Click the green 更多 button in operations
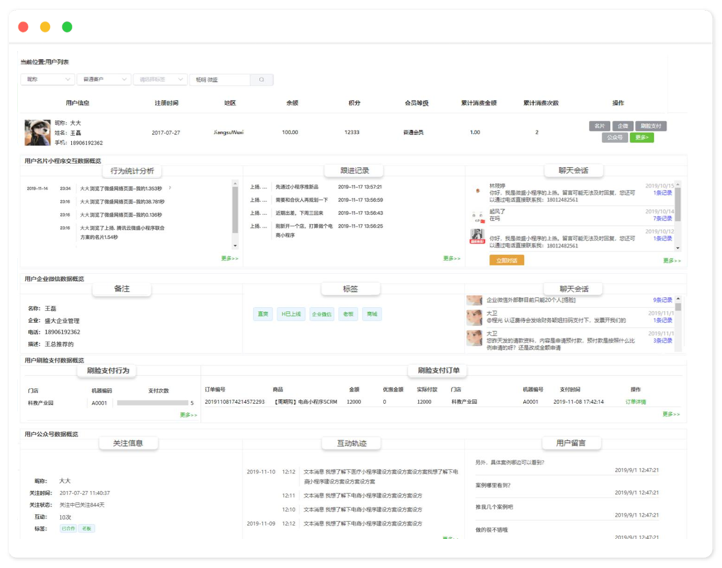722x568 pixels. [641, 138]
